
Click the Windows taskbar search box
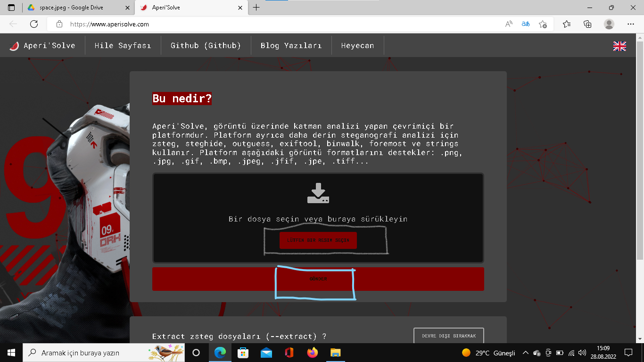point(103,353)
